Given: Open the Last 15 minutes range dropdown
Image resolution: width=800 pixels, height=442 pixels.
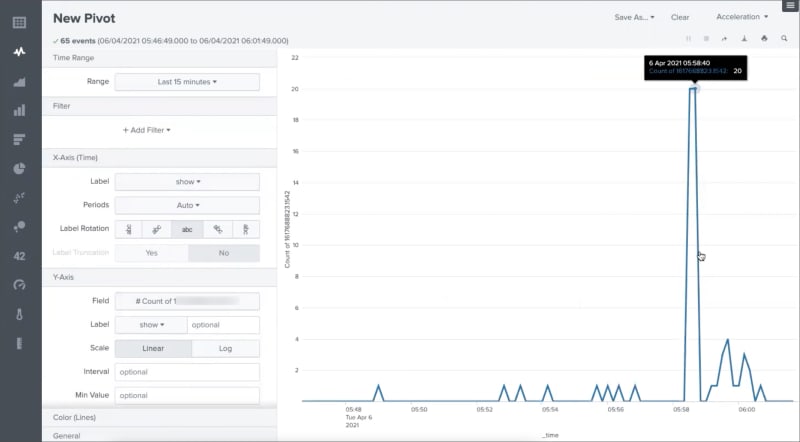Looking at the screenshot, I should coord(187,82).
